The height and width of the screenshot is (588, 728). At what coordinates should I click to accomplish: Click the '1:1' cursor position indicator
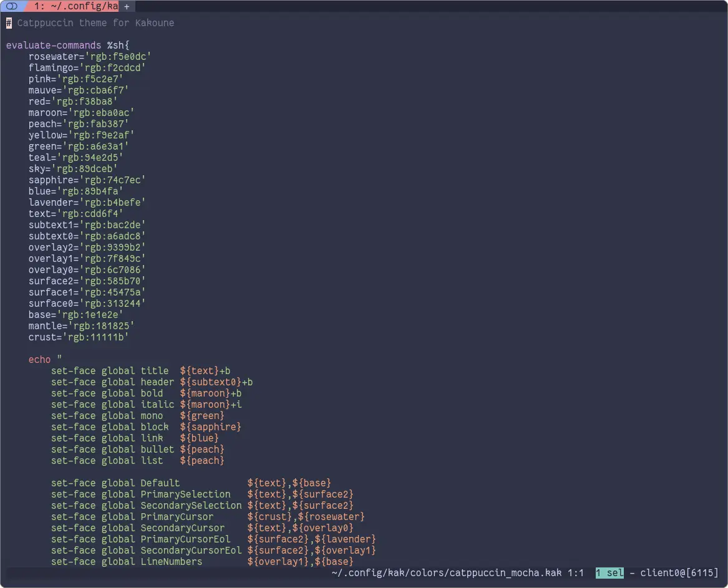point(576,572)
